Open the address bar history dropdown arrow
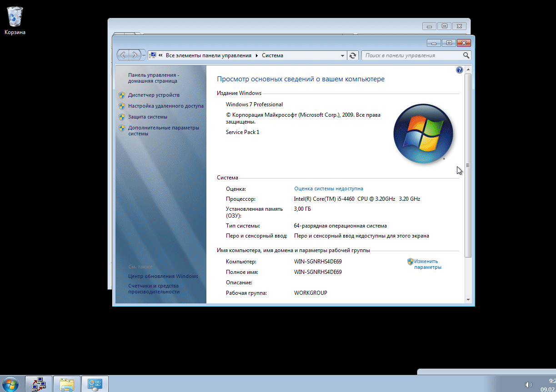Screen dimensions: 556x392 (343, 55)
